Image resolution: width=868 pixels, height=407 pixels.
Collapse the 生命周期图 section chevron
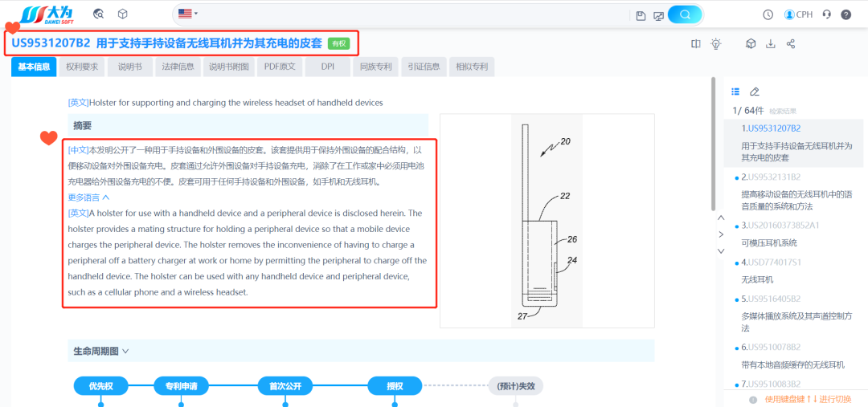[x=125, y=351]
